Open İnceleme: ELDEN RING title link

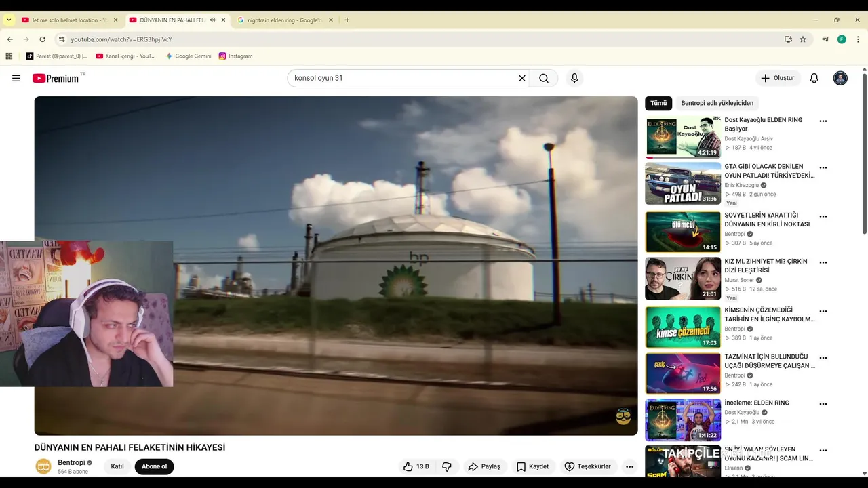tap(757, 403)
